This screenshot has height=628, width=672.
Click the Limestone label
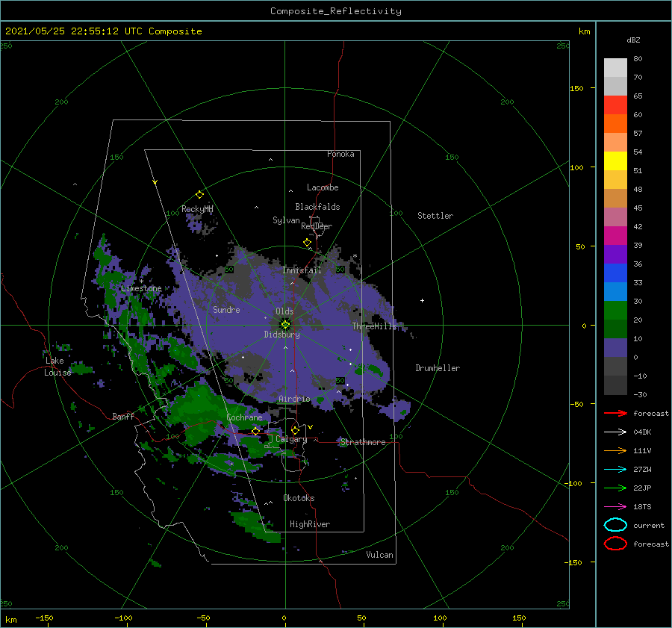[x=141, y=288]
